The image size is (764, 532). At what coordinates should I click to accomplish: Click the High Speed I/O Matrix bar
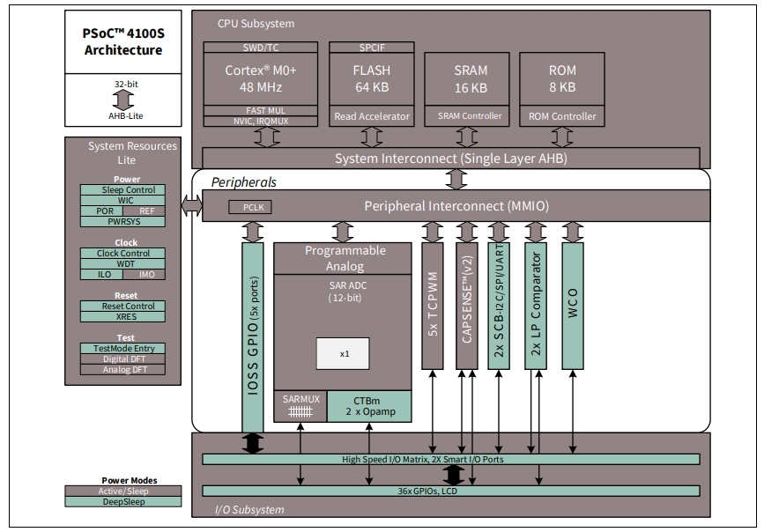pos(450,459)
